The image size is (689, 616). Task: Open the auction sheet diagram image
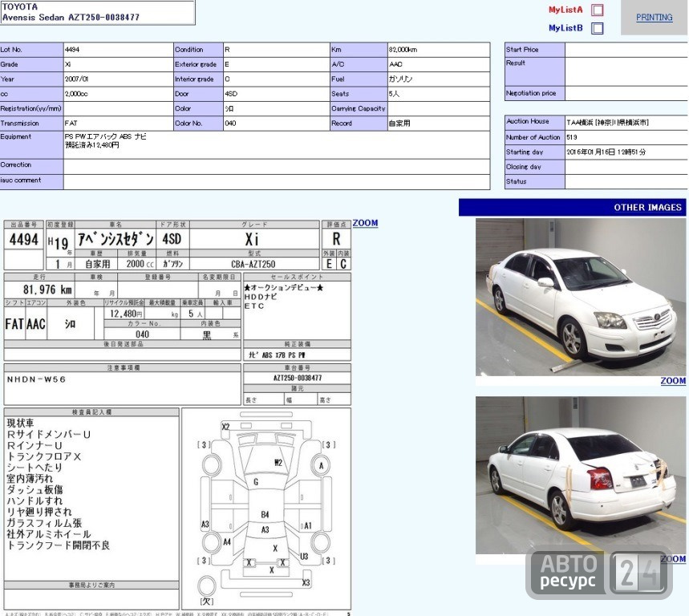click(177, 415)
